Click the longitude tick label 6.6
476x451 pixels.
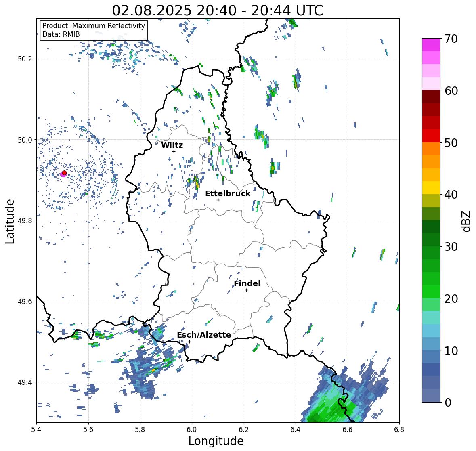348,429
